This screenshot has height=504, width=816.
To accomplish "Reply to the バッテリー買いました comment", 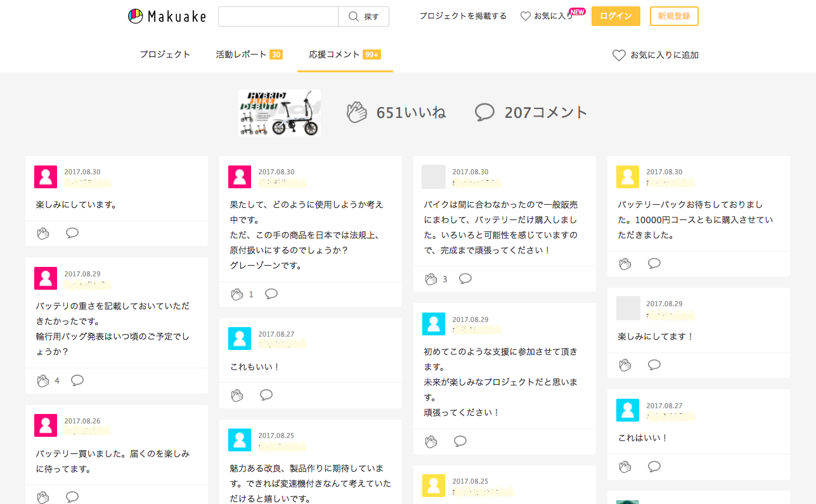I will [x=72, y=496].
